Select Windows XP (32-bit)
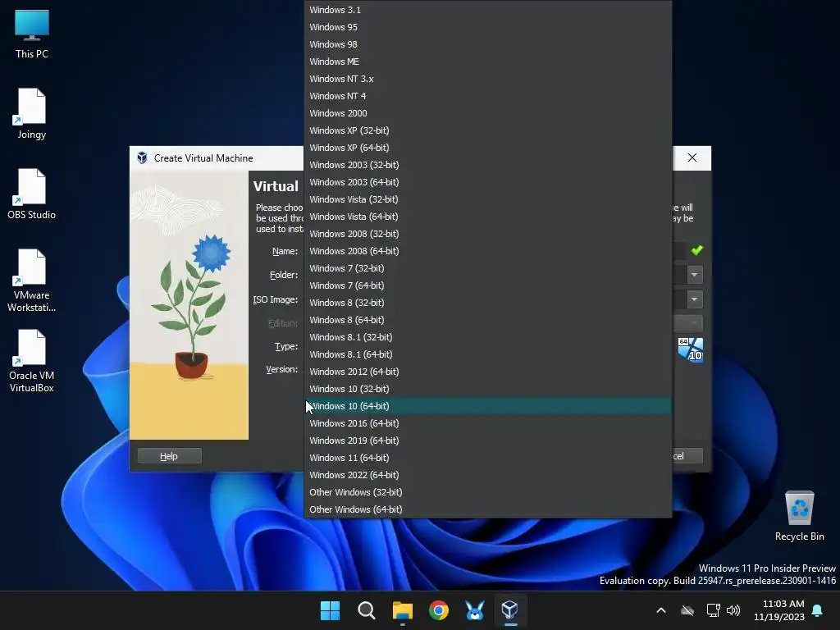The image size is (840, 630). pos(488,130)
